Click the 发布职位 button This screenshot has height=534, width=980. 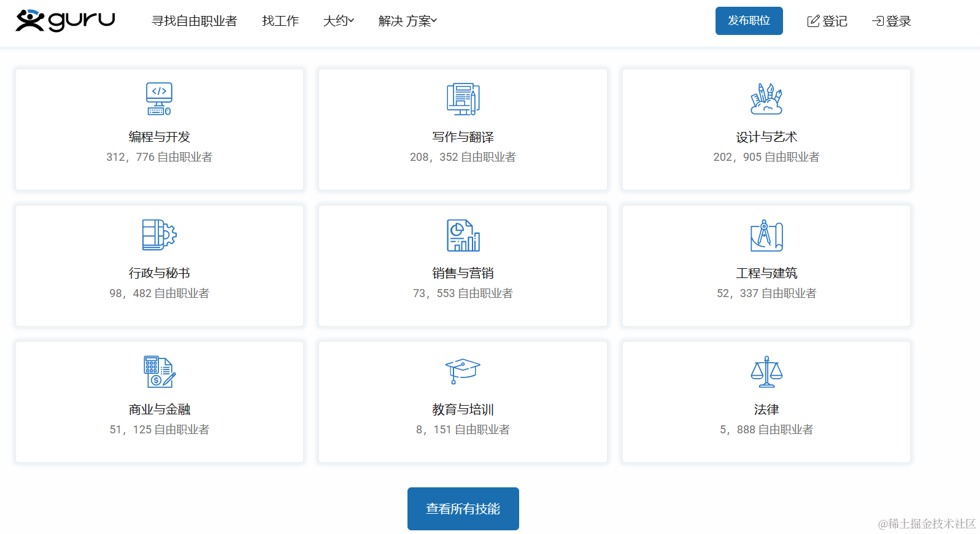pyautogui.click(x=749, y=21)
